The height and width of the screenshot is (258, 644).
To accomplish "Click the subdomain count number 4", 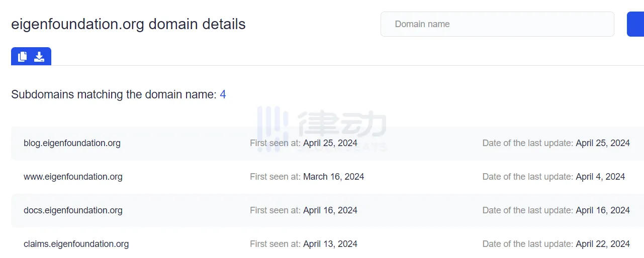I will (223, 94).
